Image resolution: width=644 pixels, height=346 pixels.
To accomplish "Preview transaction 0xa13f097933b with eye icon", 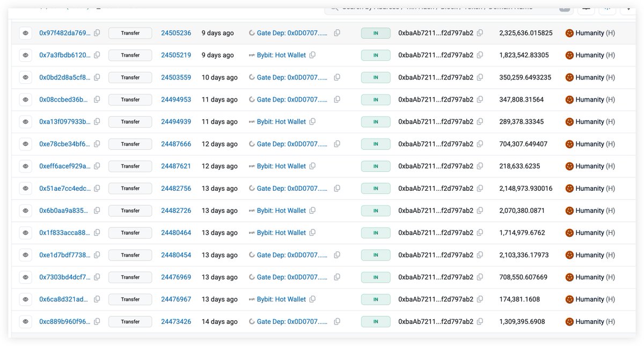I will point(25,121).
